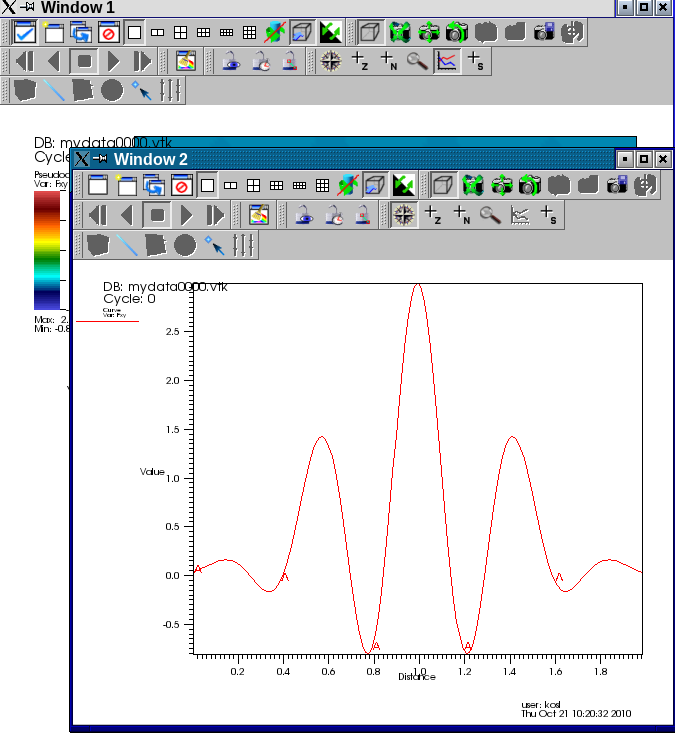The height and width of the screenshot is (733, 675).
Task: Enable the Line tool in Window 2
Action: click(127, 244)
